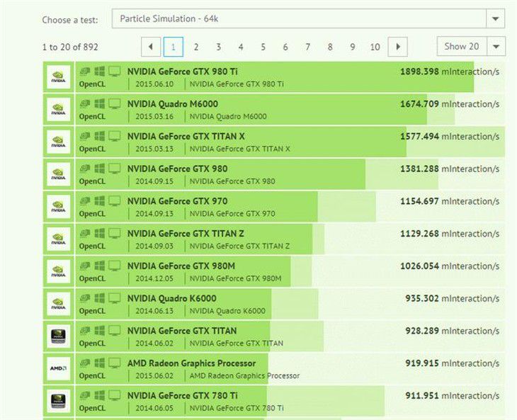The width and height of the screenshot is (517, 420).
Task: Open results page 4
Action: point(241,47)
